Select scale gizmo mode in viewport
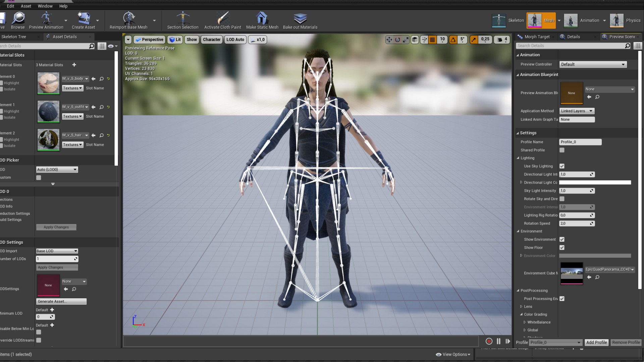Image resolution: width=644 pixels, height=362 pixels. pos(406,40)
